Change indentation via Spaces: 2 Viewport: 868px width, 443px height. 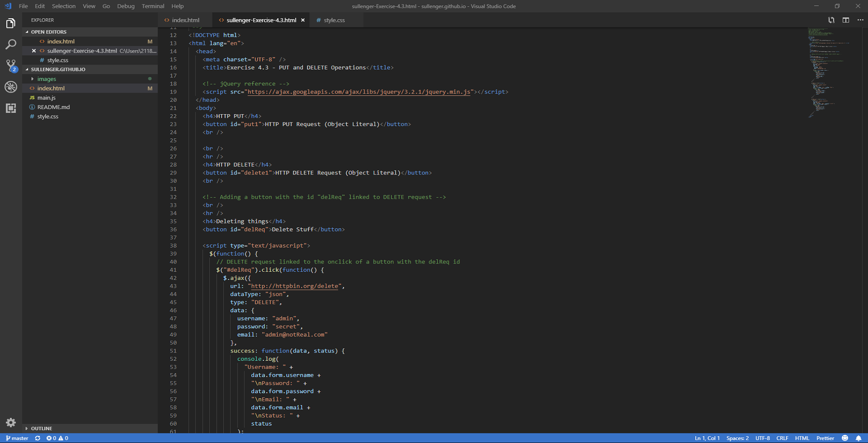[737, 438]
